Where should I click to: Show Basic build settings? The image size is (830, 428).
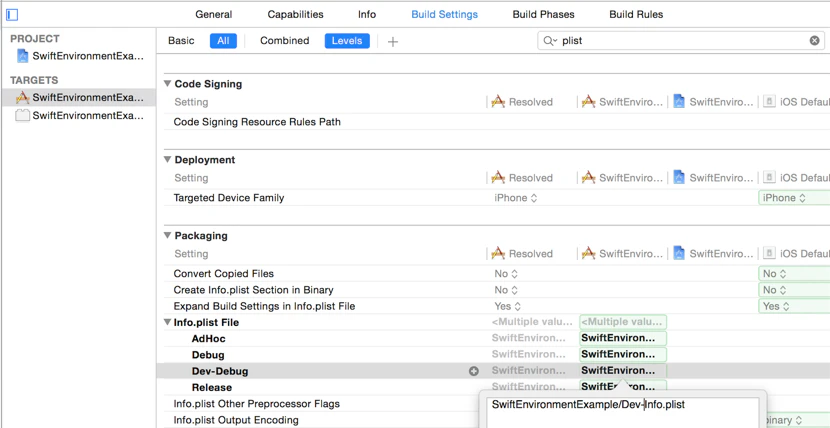coord(181,41)
